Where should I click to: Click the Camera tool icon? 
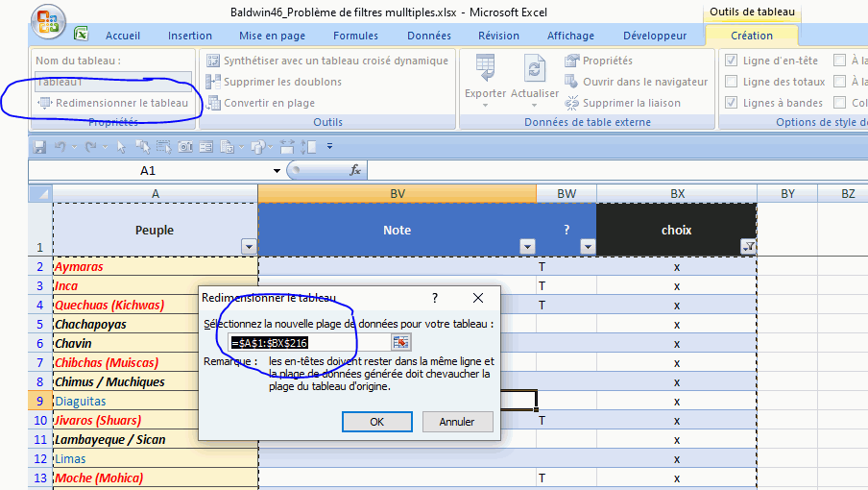(x=185, y=147)
